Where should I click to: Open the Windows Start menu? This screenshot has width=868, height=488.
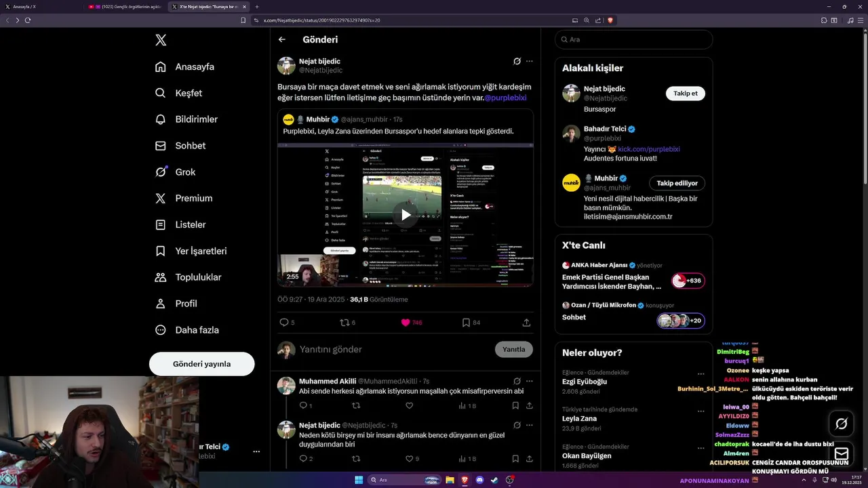coord(359,480)
